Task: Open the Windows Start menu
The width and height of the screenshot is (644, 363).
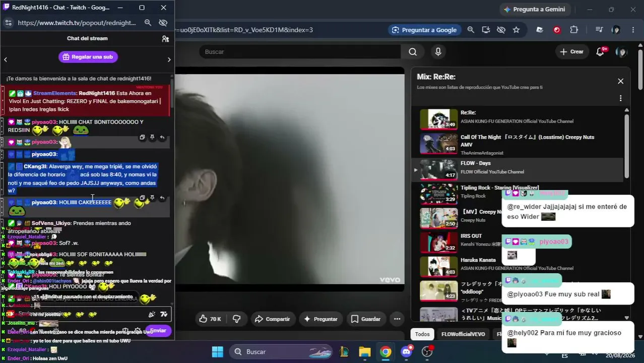Action: pos(217,351)
